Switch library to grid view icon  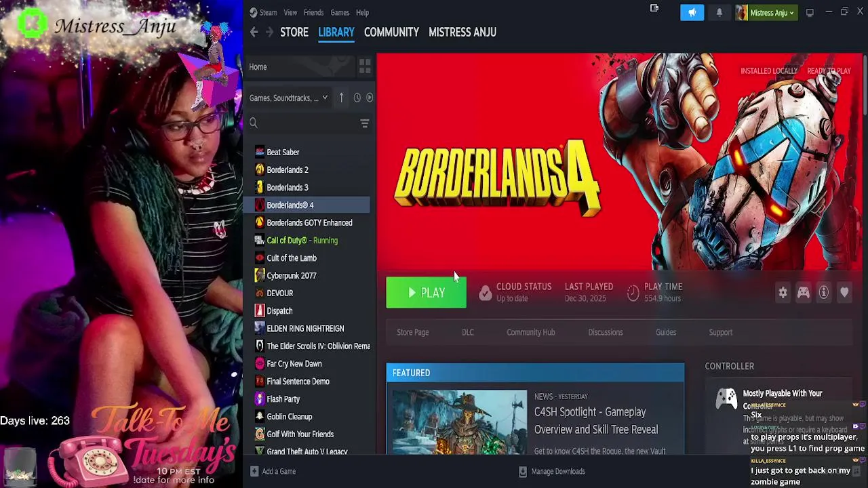(x=365, y=66)
